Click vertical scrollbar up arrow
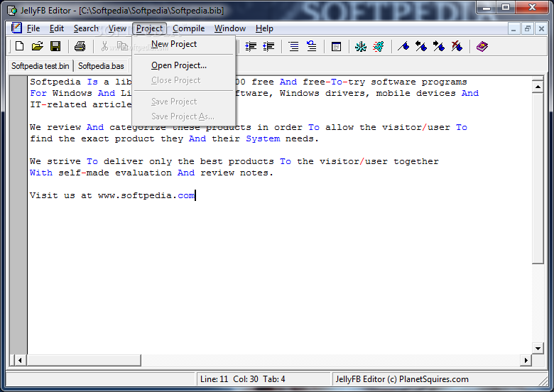The width and height of the screenshot is (554, 392). point(538,87)
